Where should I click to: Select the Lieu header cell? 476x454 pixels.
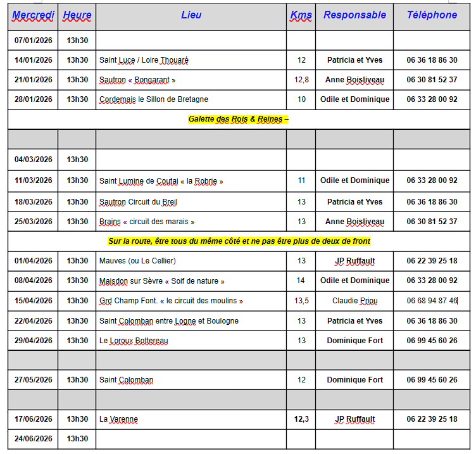coord(191,15)
